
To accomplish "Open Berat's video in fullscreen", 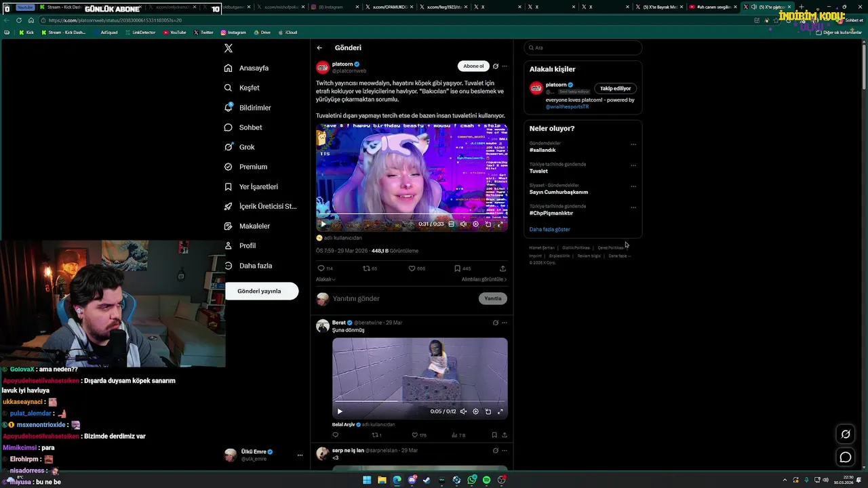I will coord(500,411).
